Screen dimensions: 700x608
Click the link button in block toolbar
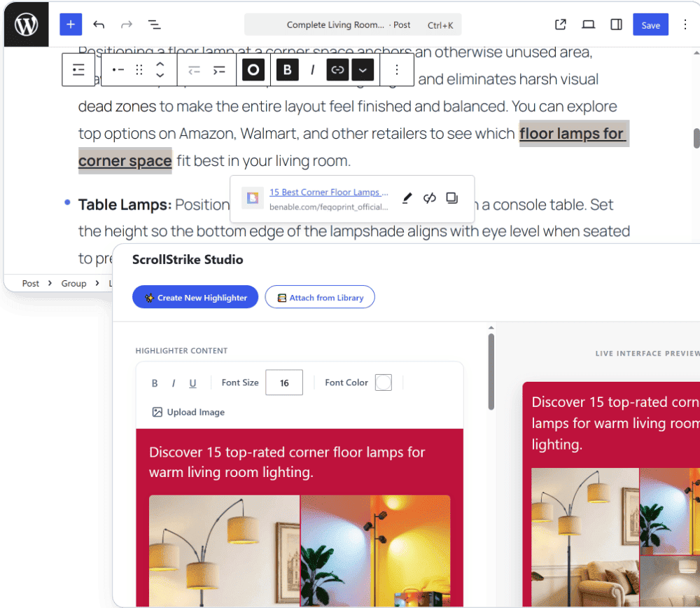(x=337, y=69)
